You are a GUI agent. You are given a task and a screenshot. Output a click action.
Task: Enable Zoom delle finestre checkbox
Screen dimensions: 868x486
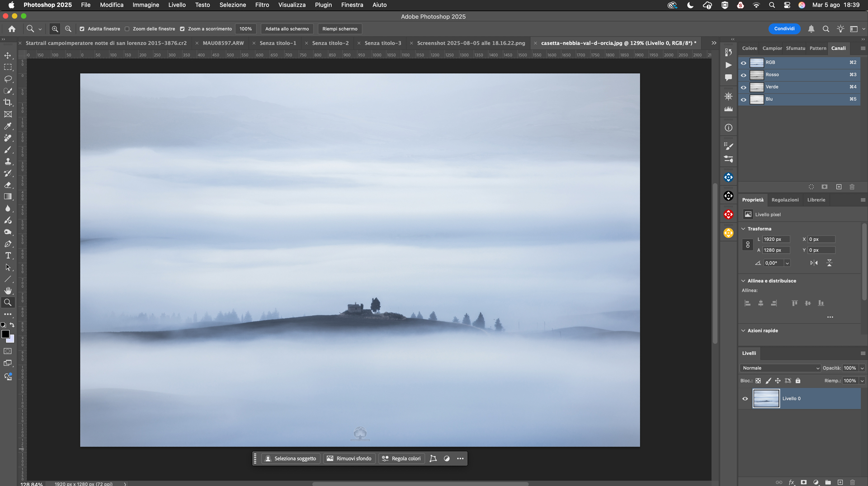[x=127, y=29]
